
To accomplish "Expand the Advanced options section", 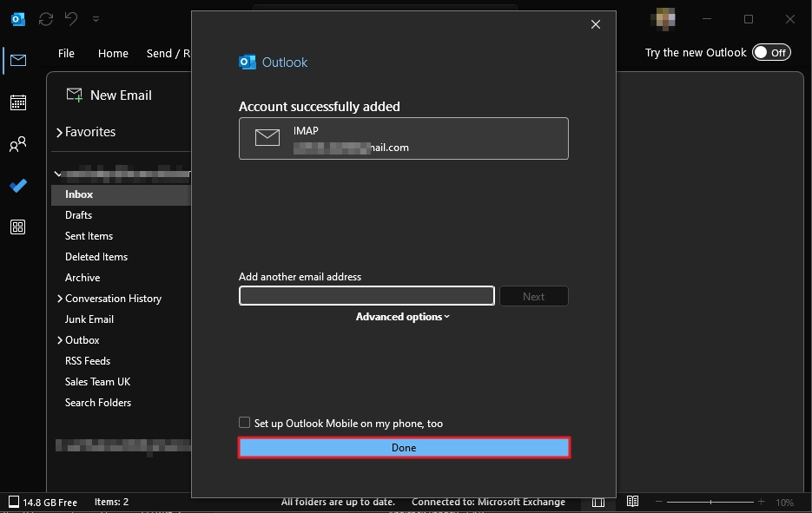I will point(403,316).
